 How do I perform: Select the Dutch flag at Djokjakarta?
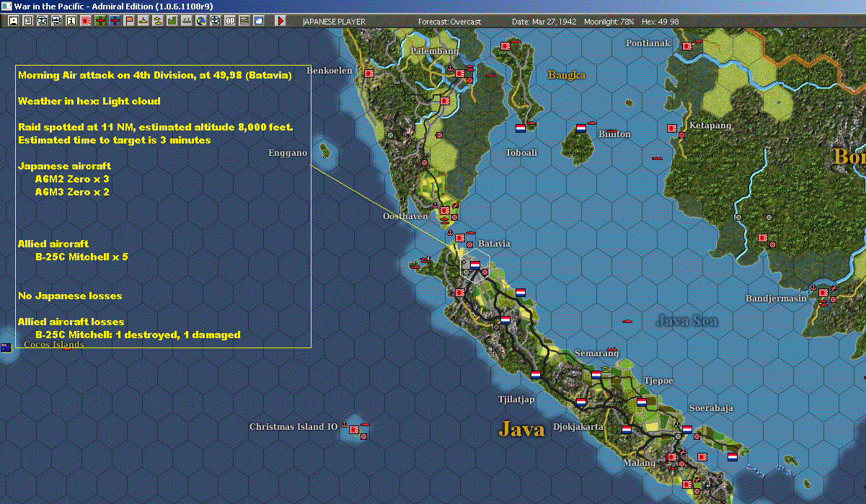click(580, 402)
